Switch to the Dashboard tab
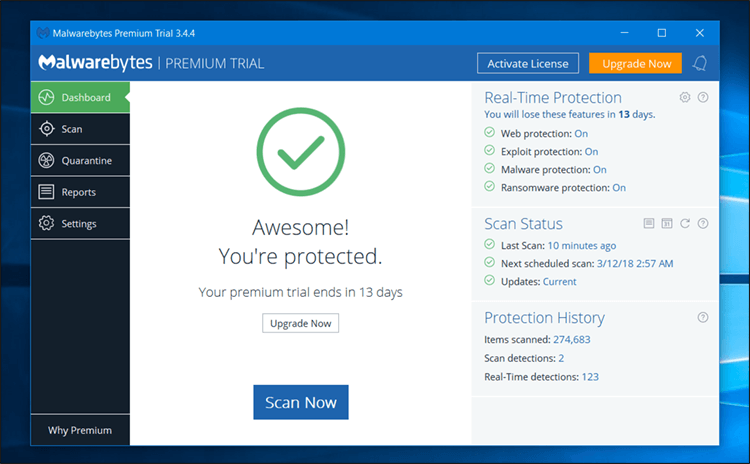 [80, 98]
